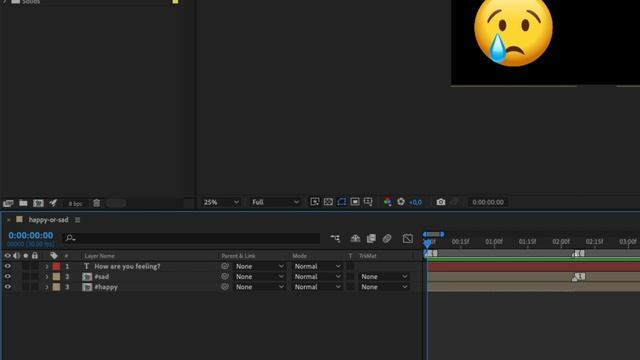This screenshot has width=640, height=360.
Task: Toggle Hide Shy Layers switch
Action: [355, 238]
